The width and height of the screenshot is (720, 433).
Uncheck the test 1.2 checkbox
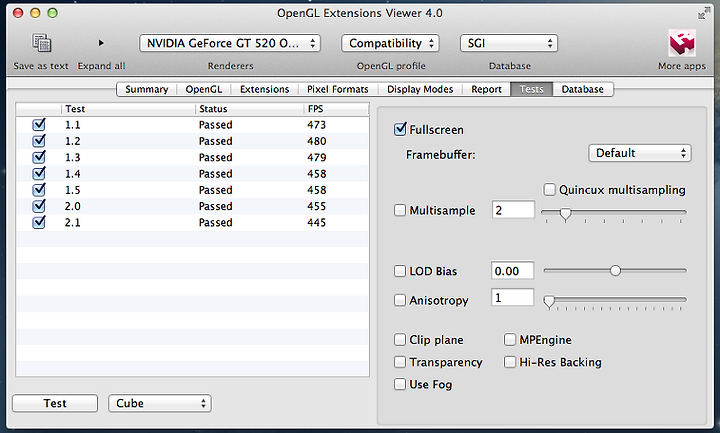click(x=39, y=141)
